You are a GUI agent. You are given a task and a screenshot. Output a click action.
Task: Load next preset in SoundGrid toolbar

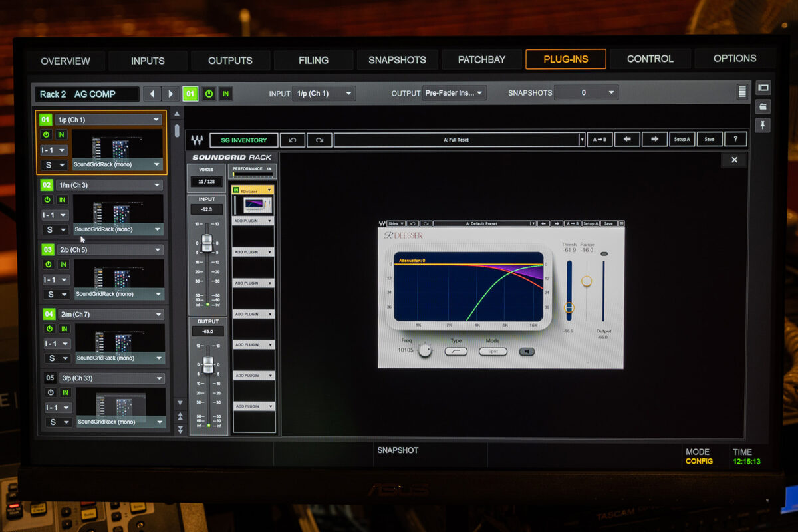654,140
